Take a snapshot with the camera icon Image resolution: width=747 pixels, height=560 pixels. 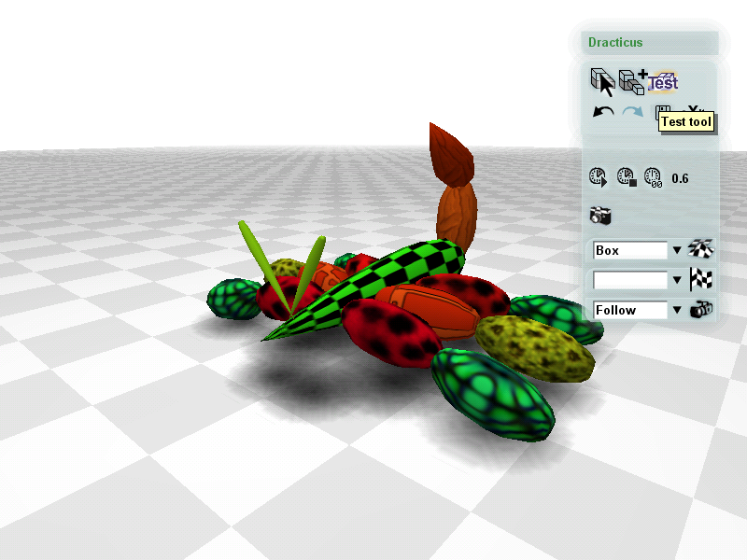(x=600, y=216)
